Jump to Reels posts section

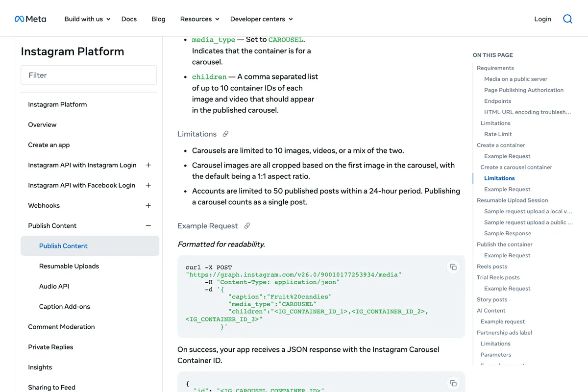click(492, 267)
